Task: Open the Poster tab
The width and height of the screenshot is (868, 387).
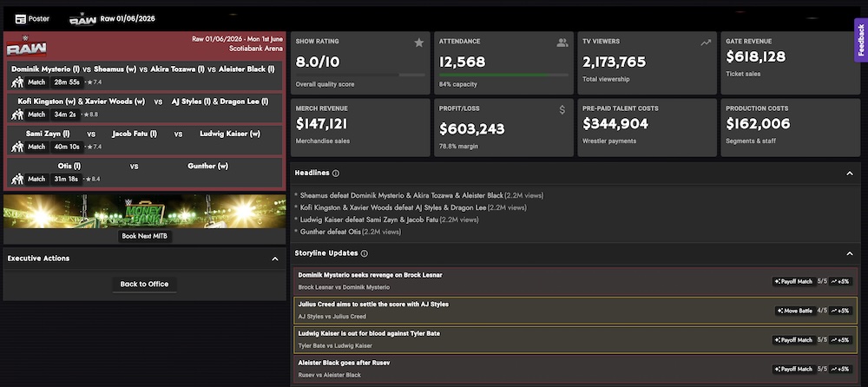Action: 39,18
